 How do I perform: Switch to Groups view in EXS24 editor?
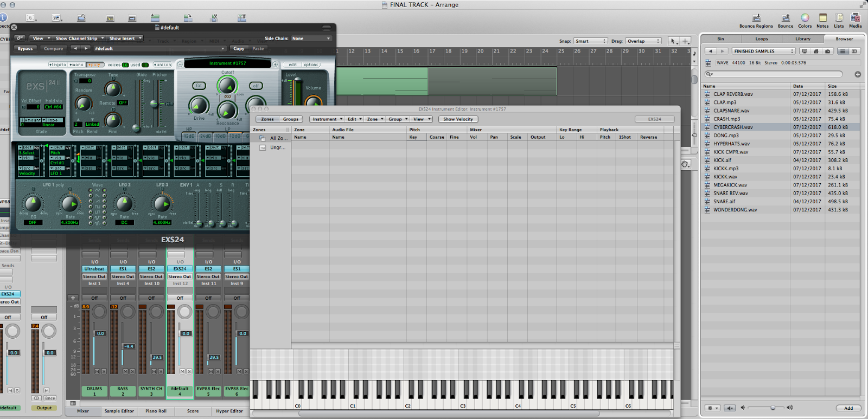291,119
